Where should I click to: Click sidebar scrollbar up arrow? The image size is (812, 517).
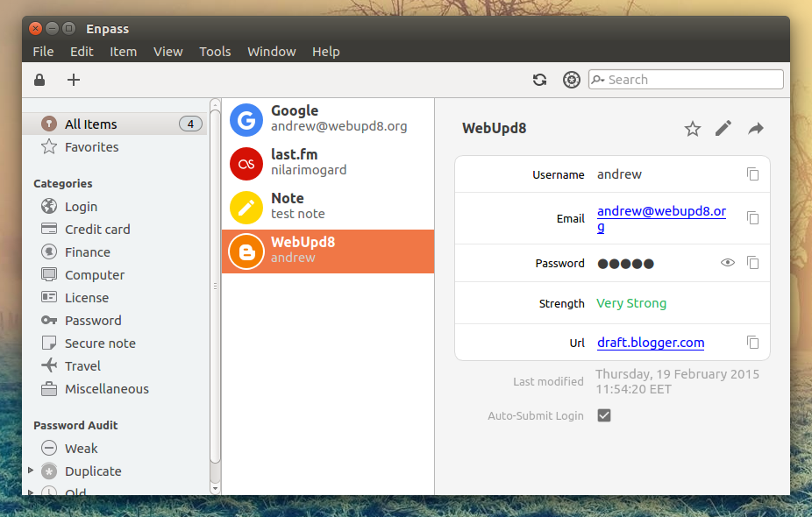[216, 104]
